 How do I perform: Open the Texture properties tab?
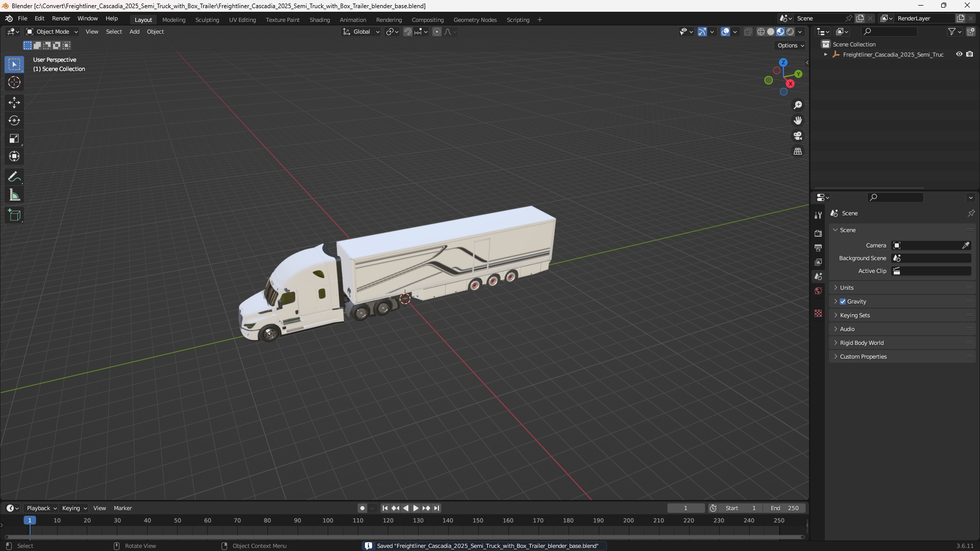(x=818, y=313)
